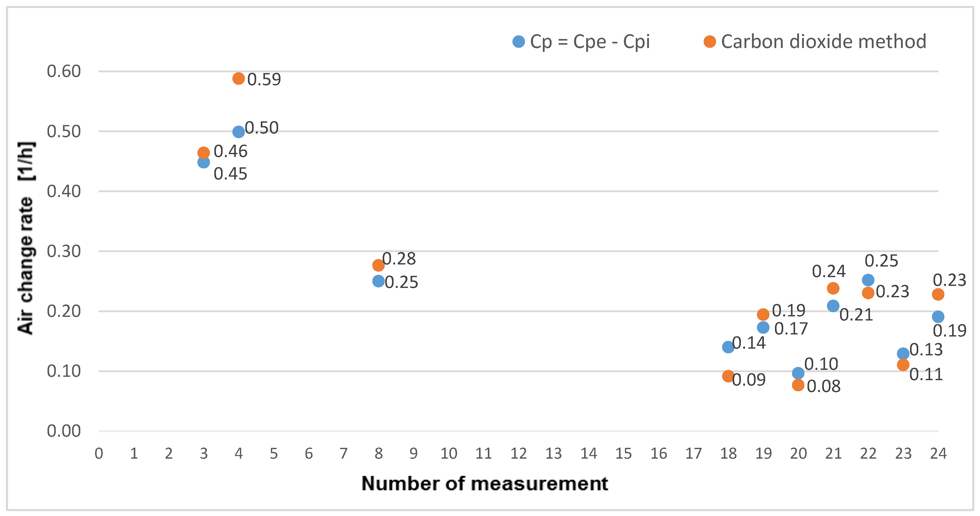
Task: Select the blue point labeled 0.10
Action: pyautogui.click(x=798, y=373)
